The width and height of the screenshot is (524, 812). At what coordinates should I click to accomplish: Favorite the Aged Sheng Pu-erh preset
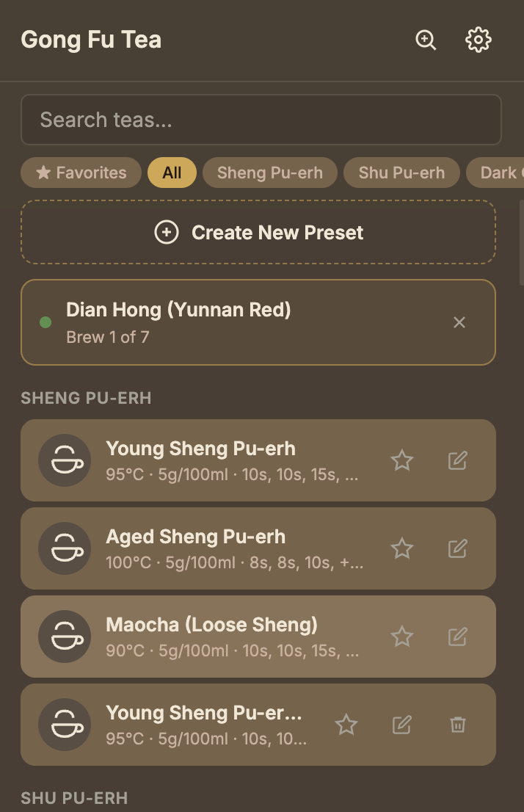point(402,548)
